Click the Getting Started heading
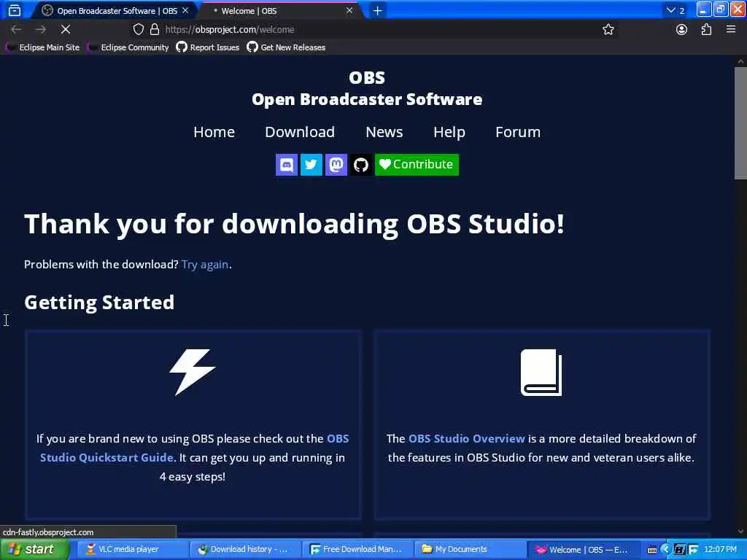Screen dimensions: 747x560 point(99,303)
